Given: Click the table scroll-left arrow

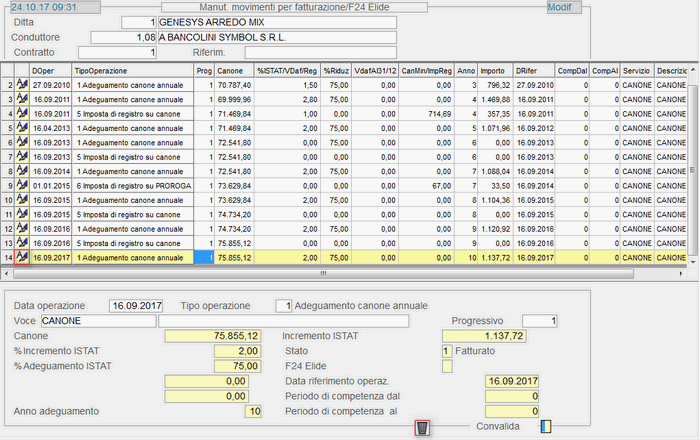Looking at the screenshot, I should pos(6,274).
